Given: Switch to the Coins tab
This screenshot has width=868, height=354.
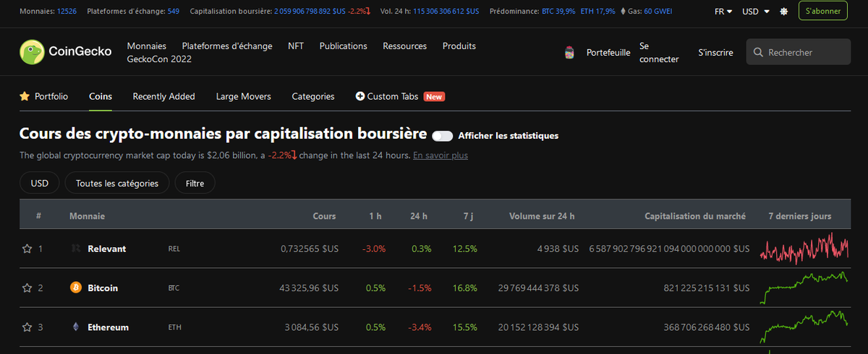Looking at the screenshot, I should click(101, 96).
